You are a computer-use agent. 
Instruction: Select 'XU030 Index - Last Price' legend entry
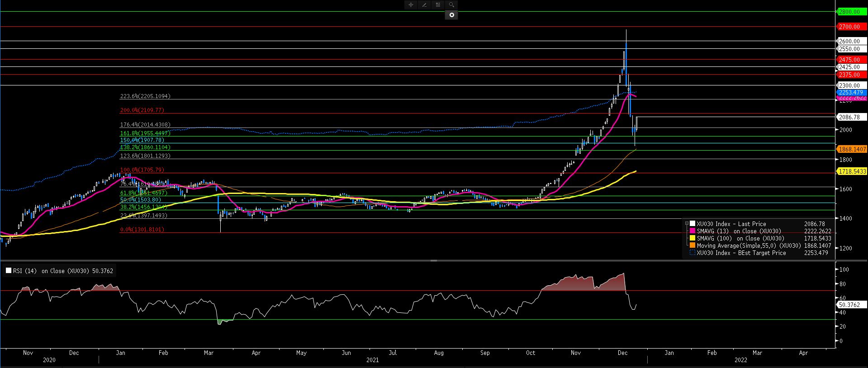tap(731, 224)
